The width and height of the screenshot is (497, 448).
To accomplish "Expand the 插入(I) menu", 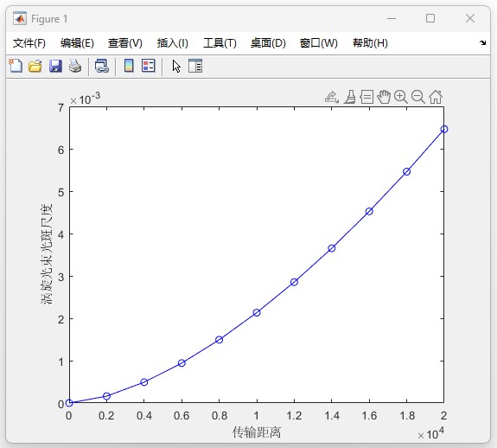I will click(172, 43).
